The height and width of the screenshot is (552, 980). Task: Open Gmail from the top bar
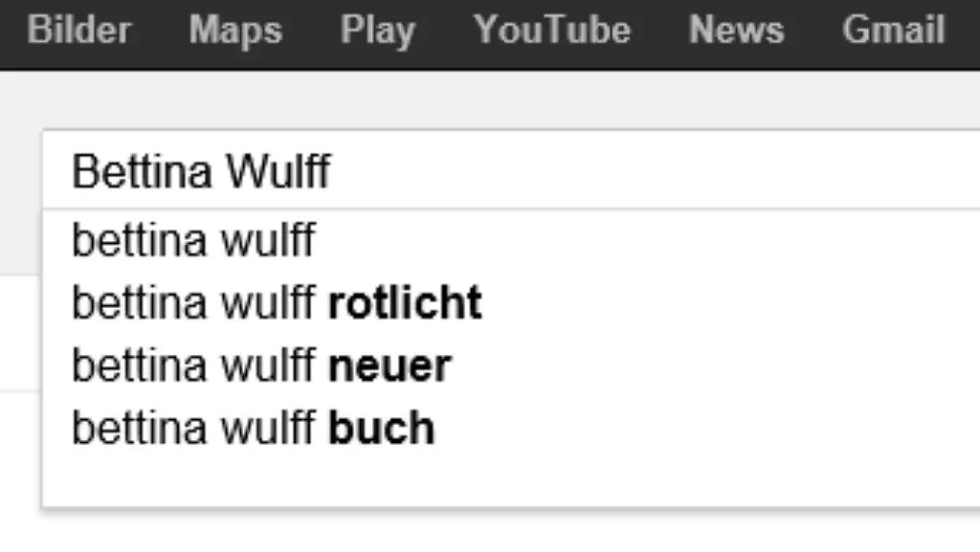pos(891,30)
